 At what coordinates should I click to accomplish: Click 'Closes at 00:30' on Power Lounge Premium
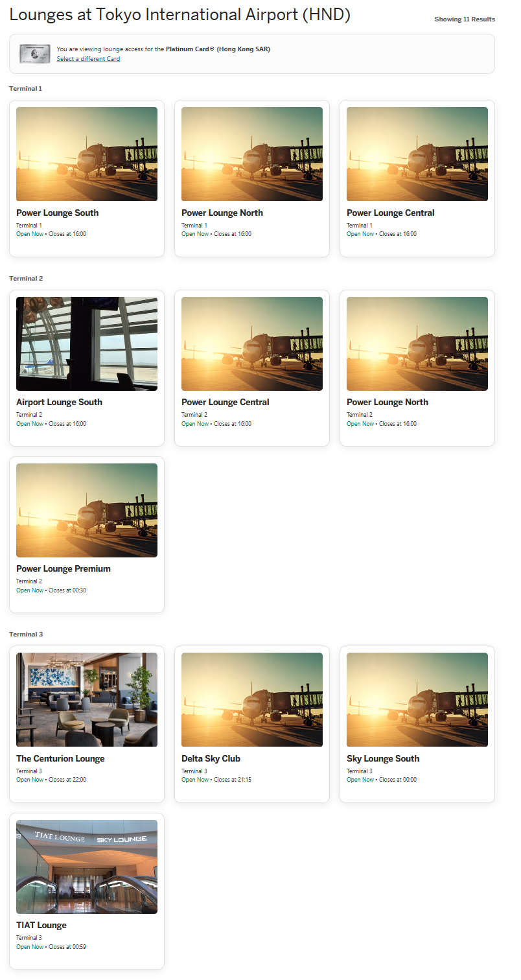[67, 590]
